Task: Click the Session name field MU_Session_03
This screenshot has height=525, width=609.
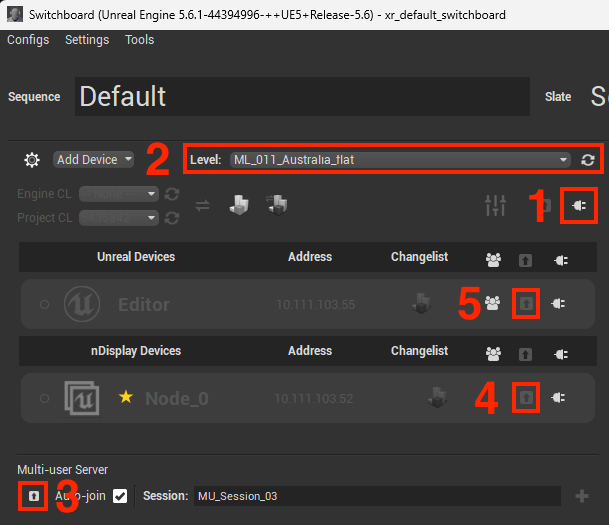Action: (377, 496)
